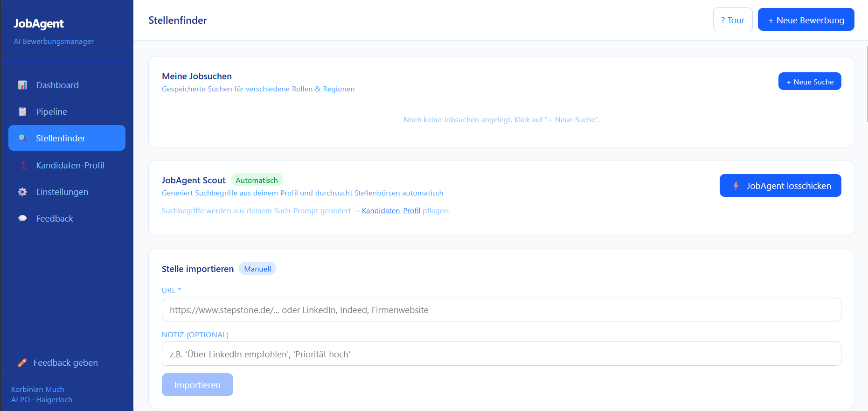Open the Feedback sidebar entry
Screen dimensions: 868x411
point(67,218)
